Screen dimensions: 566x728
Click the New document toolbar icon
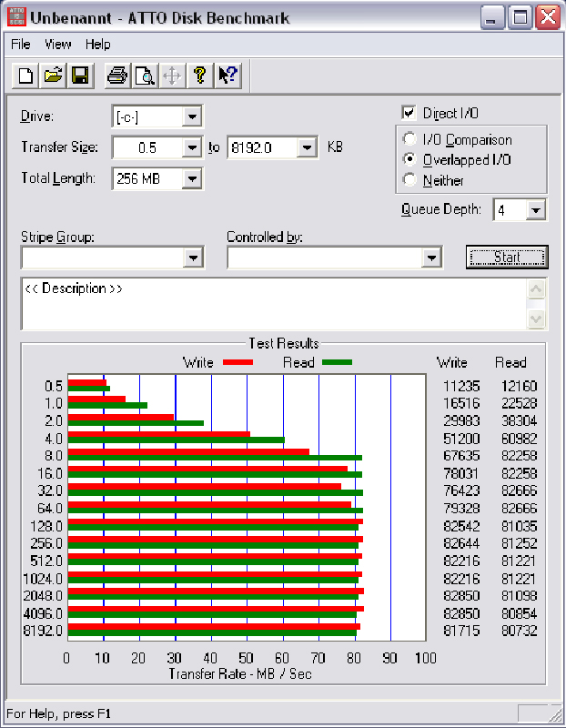coord(25,76)
